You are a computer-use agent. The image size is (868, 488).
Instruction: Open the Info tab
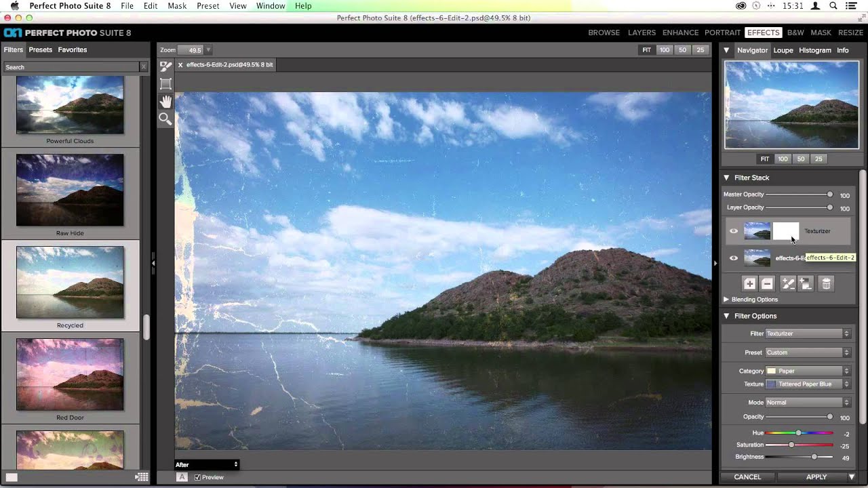(843, 50)
